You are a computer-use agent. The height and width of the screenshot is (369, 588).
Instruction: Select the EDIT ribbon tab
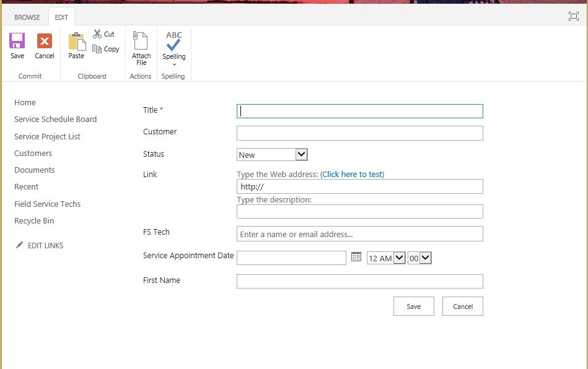(x=61, y=17)
